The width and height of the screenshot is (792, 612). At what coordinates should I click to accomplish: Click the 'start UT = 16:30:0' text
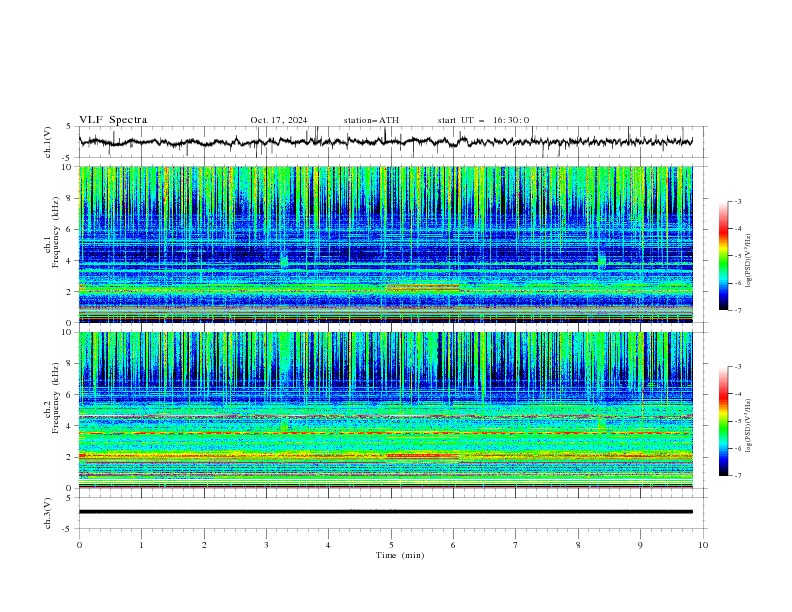click(483, 120)
